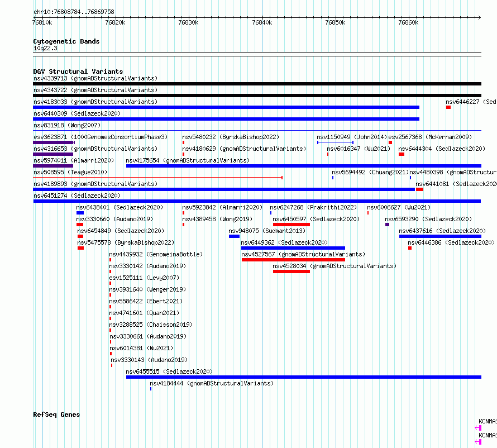This screenshot has width=497, height=448.
Task: Open esv1525111 (Levy2007) label
Action: point(144,278)
